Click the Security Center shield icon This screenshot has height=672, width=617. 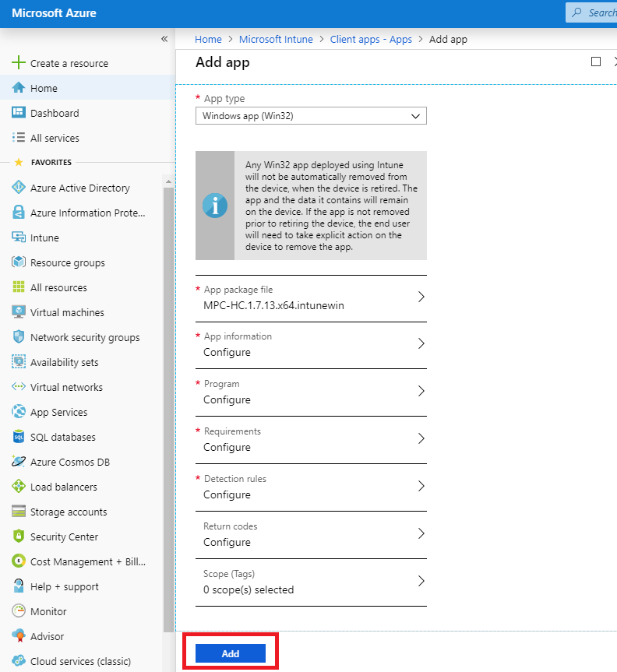[19, 537]
